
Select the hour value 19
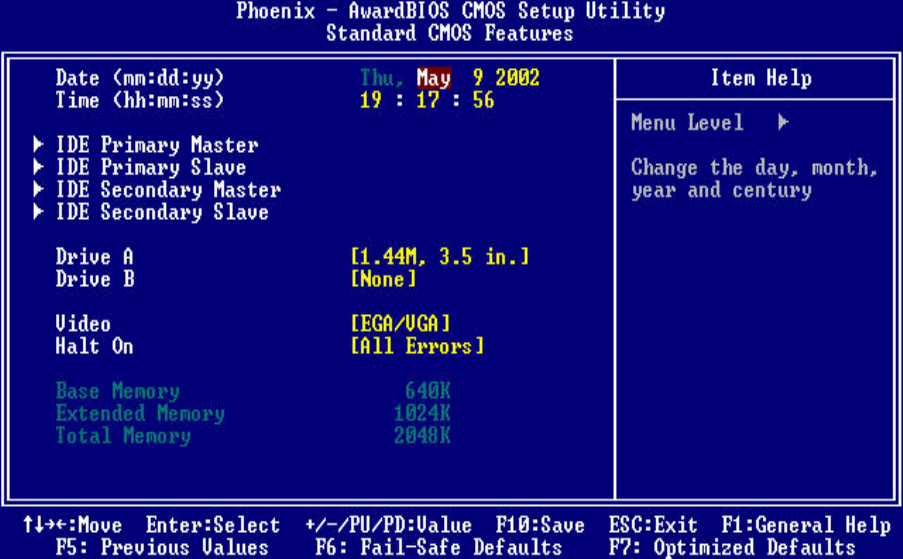coord(371,100)
